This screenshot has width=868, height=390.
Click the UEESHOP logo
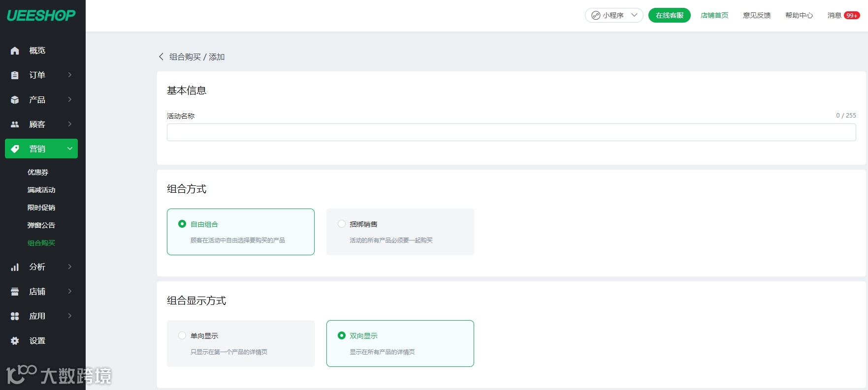coord(41,16)
